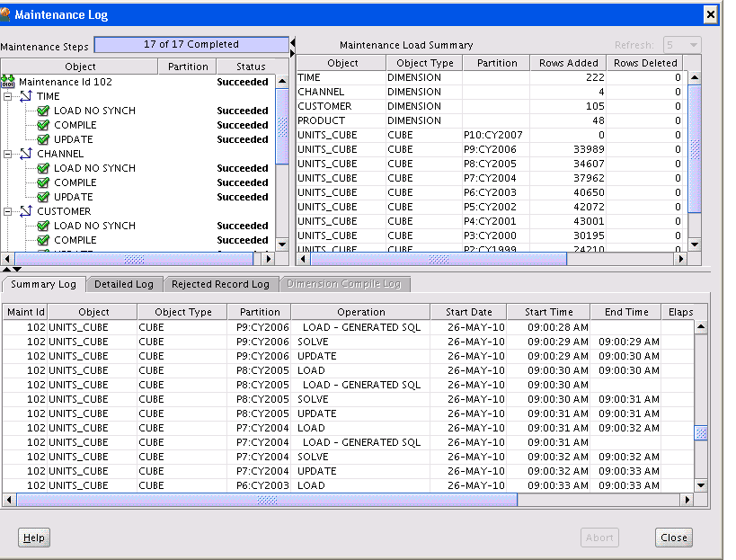Switch to the Detailed Log tab
This screenshot has height=560, width=736.
tap(125, 284)
